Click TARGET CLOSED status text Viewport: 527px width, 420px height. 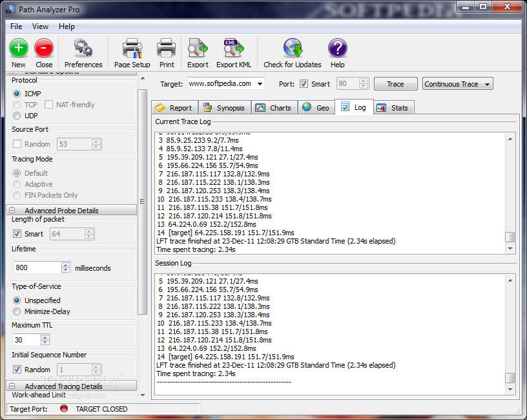pos(101,409)
